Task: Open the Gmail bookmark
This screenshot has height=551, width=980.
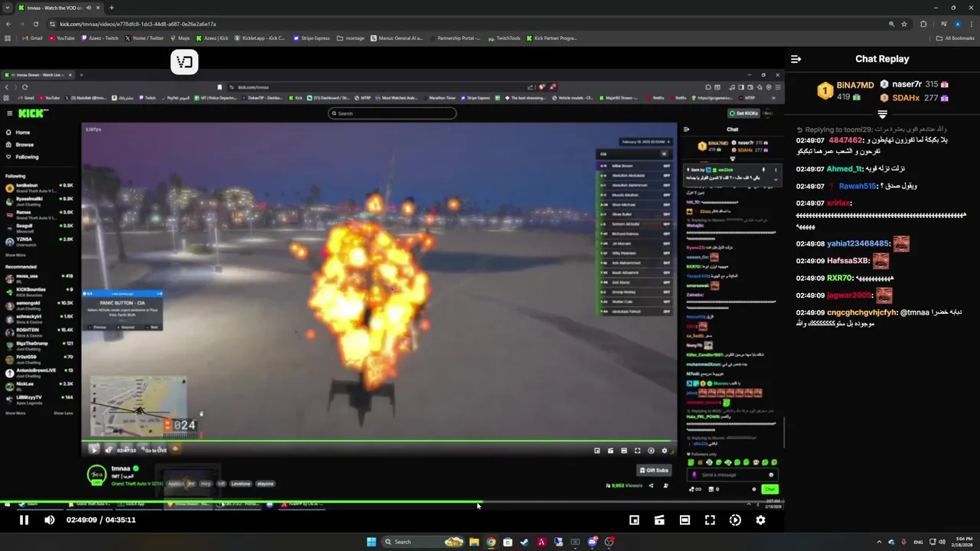Action: click(32, 37)
